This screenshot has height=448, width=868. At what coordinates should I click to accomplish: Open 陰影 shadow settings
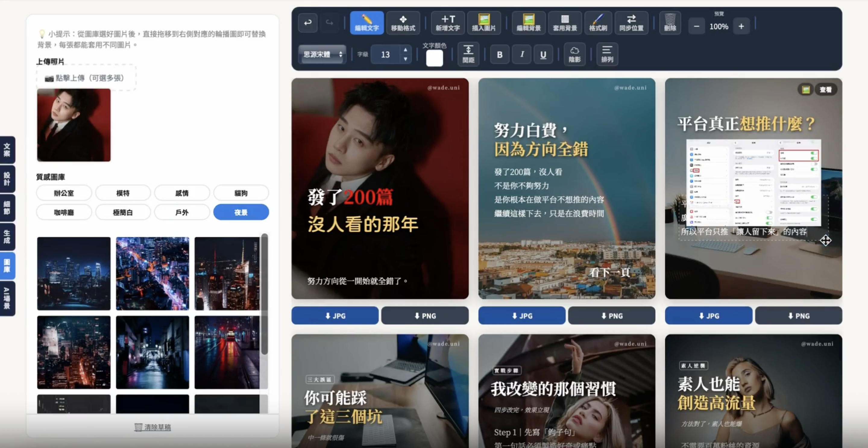(574, 54)
